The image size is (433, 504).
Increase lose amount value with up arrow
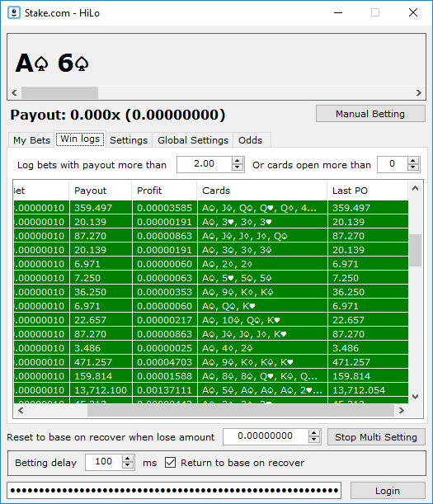point(313,433)
